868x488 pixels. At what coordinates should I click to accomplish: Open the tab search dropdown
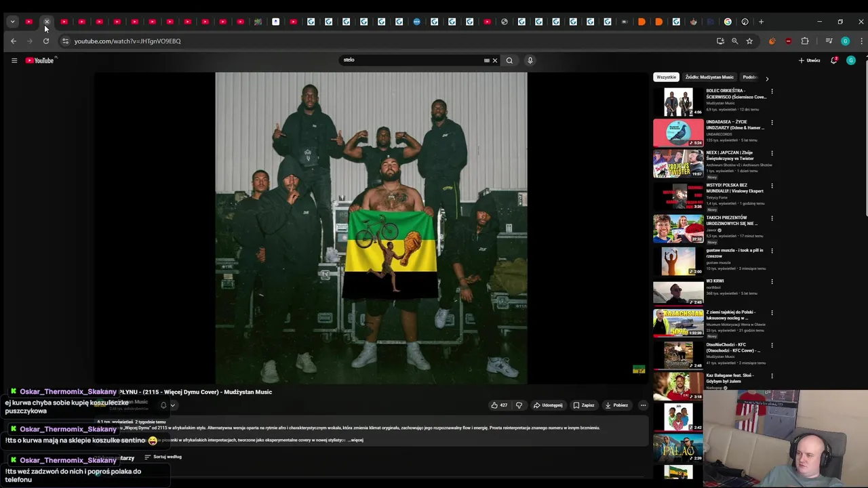click(x=12, y=22)
